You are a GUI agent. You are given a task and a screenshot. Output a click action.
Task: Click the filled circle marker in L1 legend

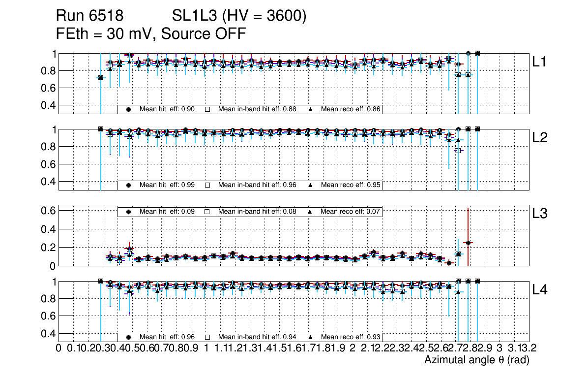click(129, 109)
